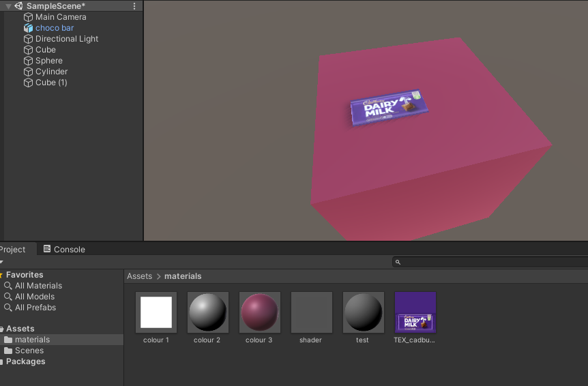Image resolution: width=588 pixels, height=386 pixels.
Task: Click the Directional Light object icon
Action: pos(28,39)
